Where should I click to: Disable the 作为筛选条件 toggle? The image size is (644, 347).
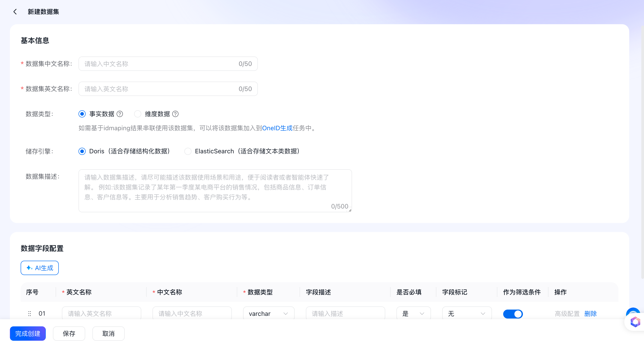point(513,314)
